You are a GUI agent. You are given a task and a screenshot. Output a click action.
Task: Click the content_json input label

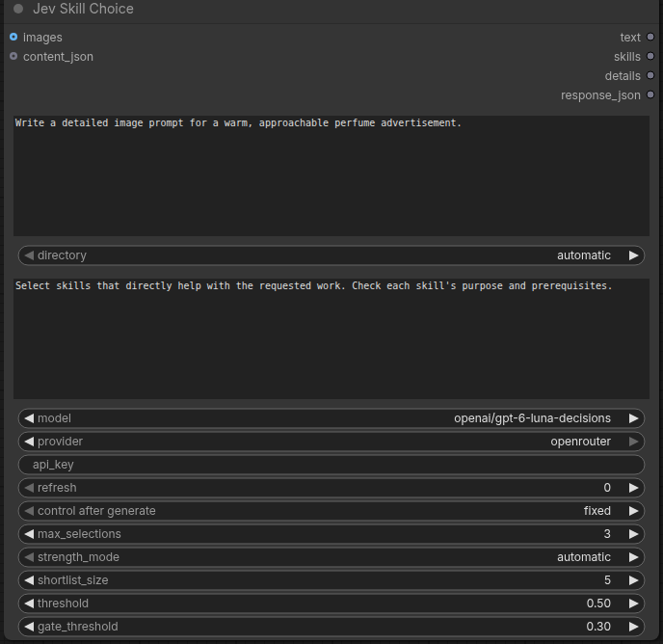58,57
